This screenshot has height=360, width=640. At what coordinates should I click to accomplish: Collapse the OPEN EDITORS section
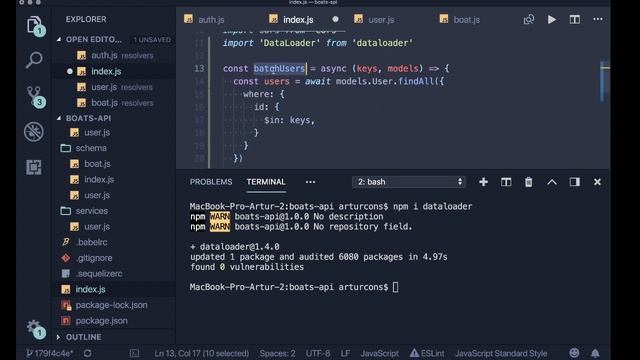pyautogui.click(x=59, y=39)
